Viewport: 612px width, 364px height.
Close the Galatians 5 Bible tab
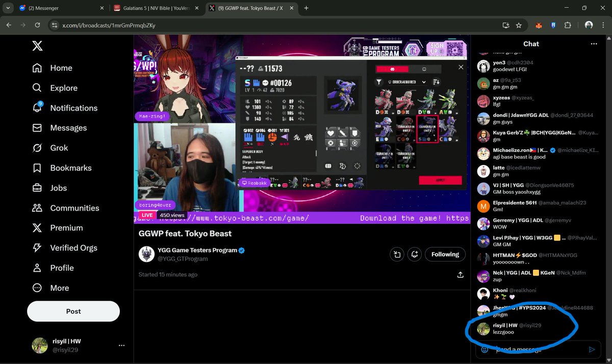[197, 8]
